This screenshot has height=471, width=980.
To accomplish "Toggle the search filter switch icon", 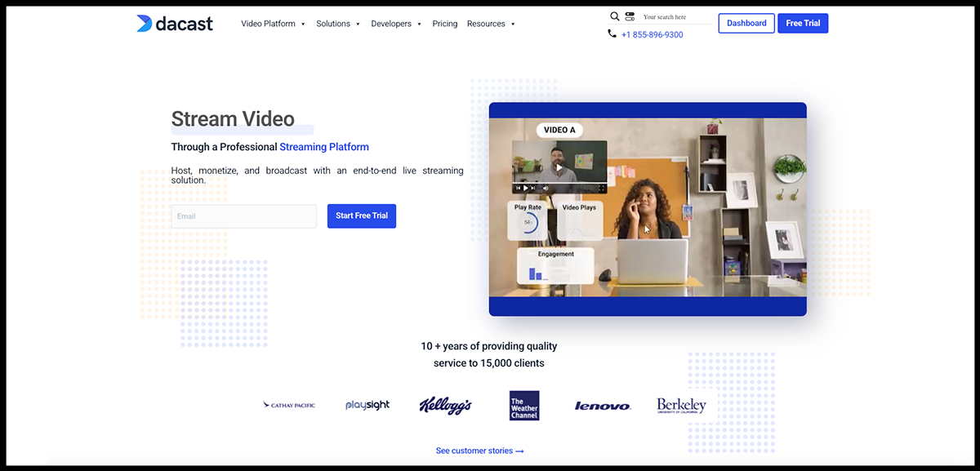I will click(630, 16).
